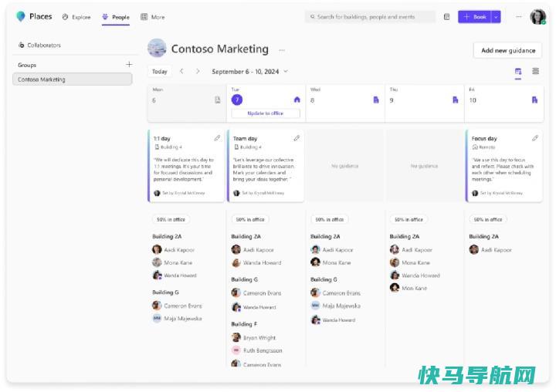Edit the Team day guidance
Viewport: 556px width, 392px height.
click(x=297, y=138)
